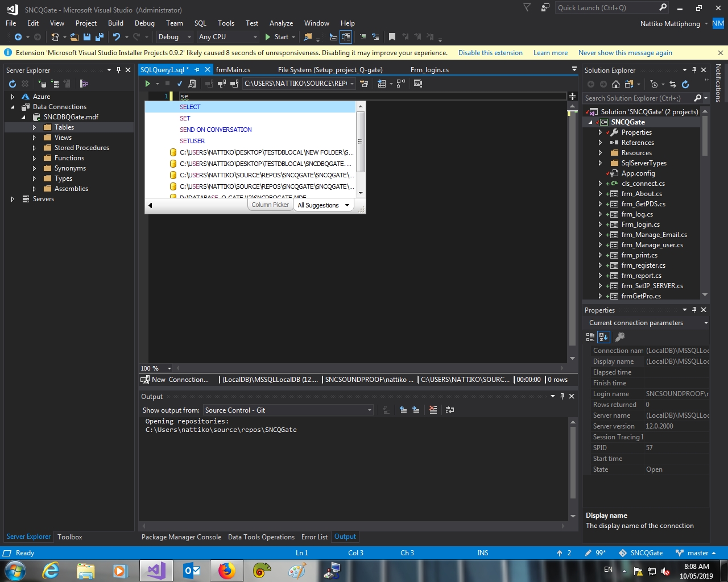Open the All Suggestions dropdown
728x582 pixels.
tap(324, 205)
